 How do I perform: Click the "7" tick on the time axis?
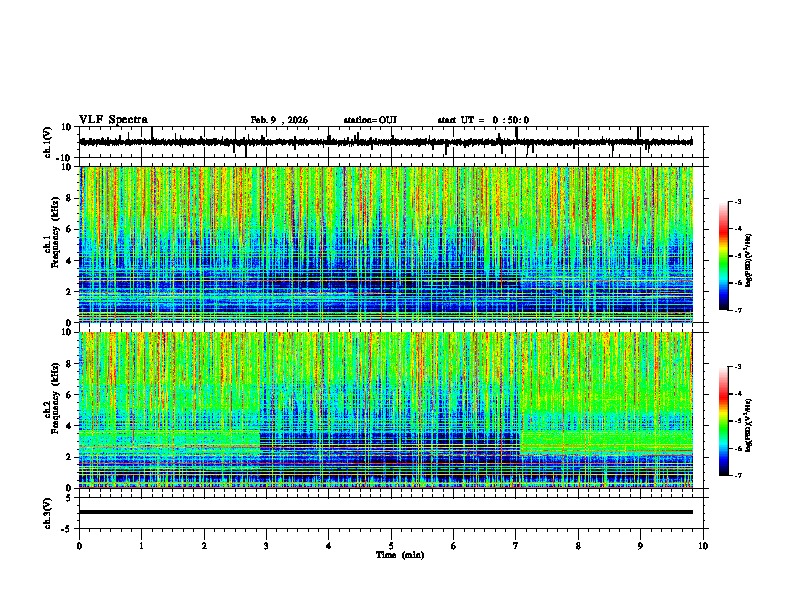[x=516, y=546]
